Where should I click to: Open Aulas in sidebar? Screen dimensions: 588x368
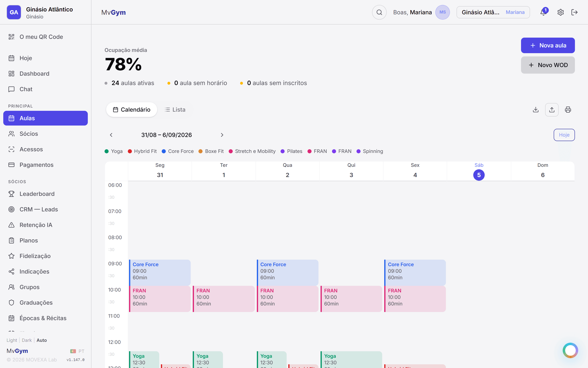(x=46, y=118)
